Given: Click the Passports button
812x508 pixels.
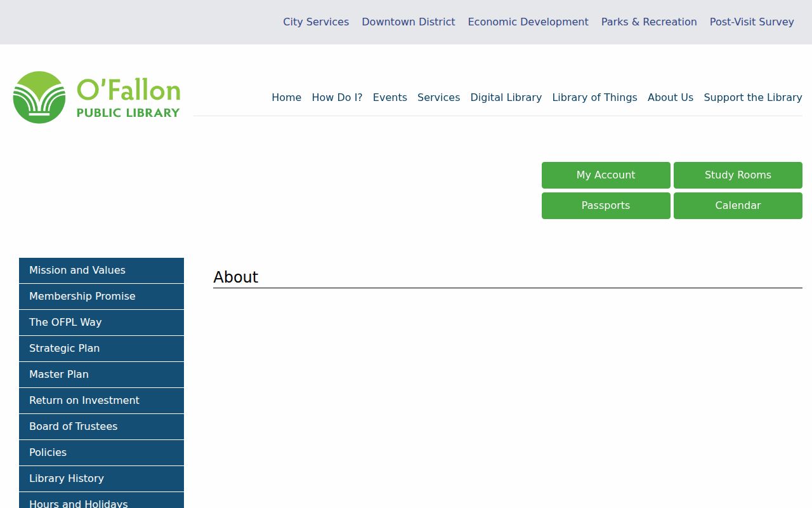Looking at the screenshot, I should [606, 206].
